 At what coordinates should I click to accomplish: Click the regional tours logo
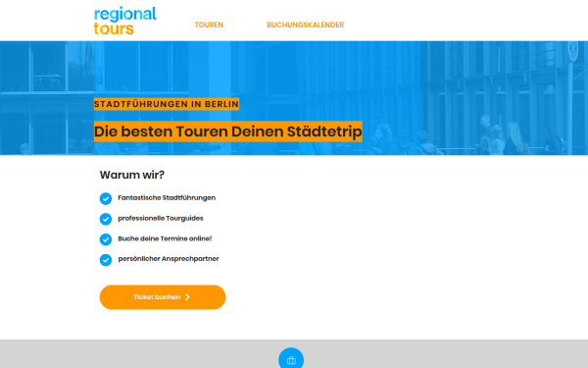(124, 21)
